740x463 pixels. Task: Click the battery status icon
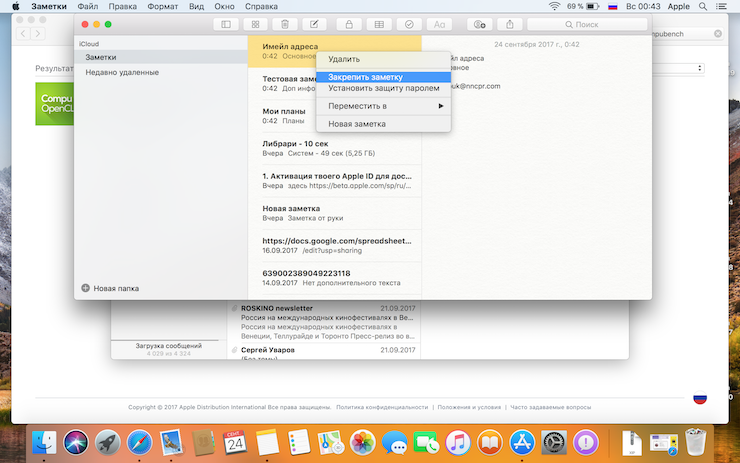click(593, 7)
